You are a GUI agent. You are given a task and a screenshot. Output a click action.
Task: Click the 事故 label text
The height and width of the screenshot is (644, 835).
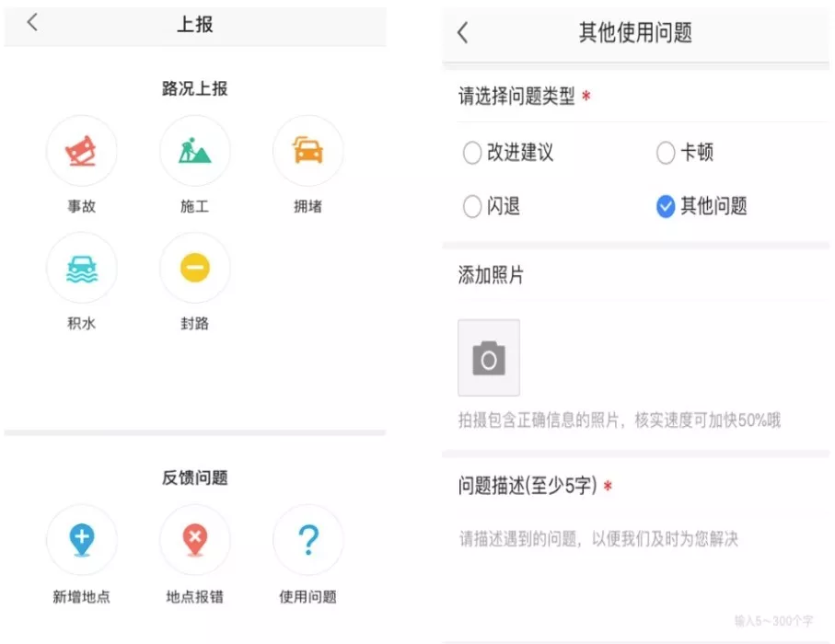[x=82, y=206]
